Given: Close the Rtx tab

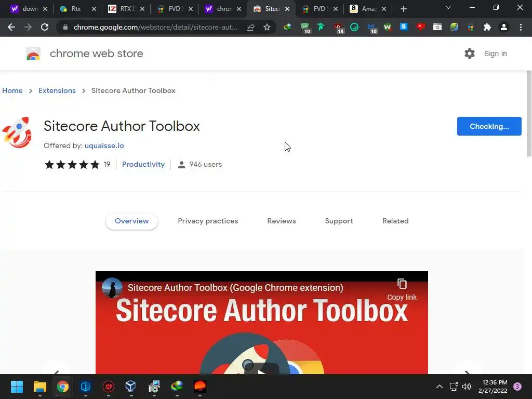Looking at the screenshot, I should coord(94,9).
